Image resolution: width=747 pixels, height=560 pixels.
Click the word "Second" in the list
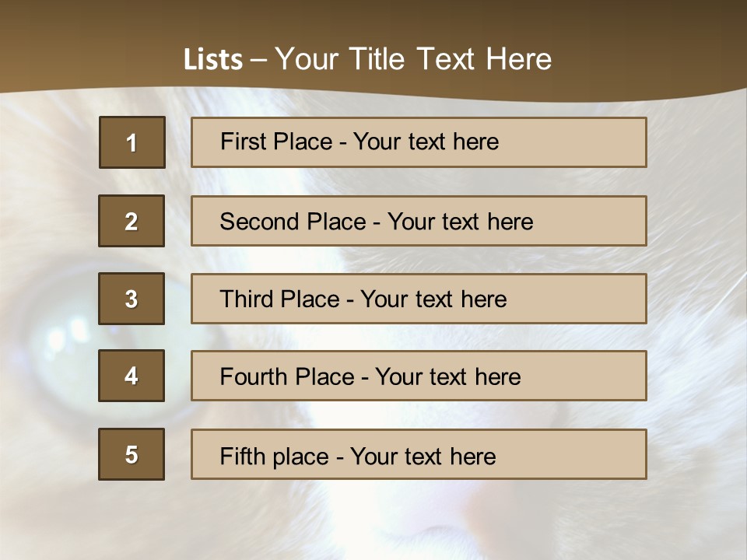pos(260,222)
